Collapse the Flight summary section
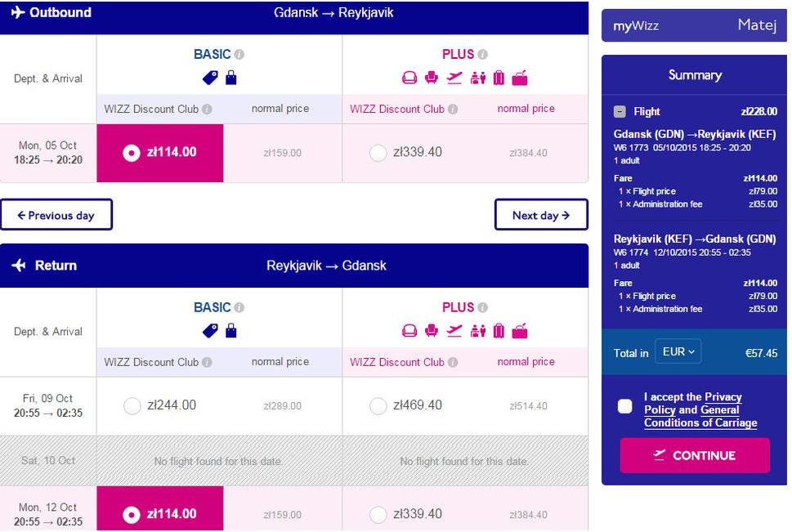This screenshot has height=532, width=792. click(x=620, y=112)
